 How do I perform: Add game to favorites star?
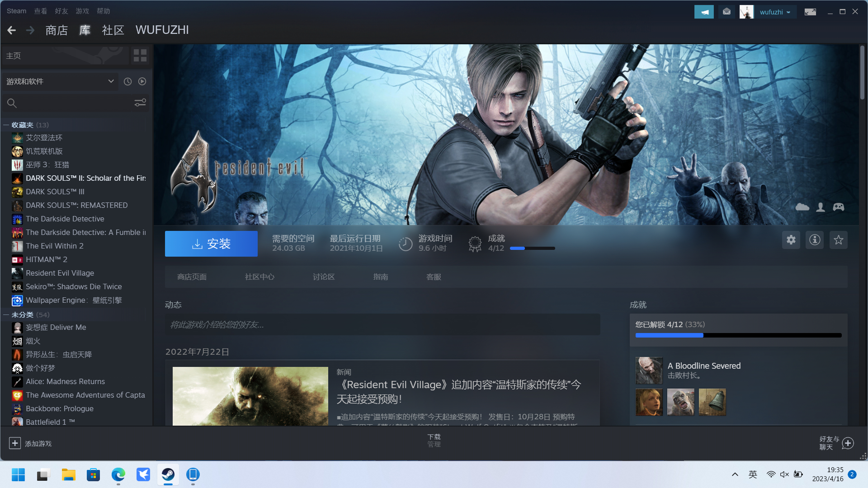point(839,240)
